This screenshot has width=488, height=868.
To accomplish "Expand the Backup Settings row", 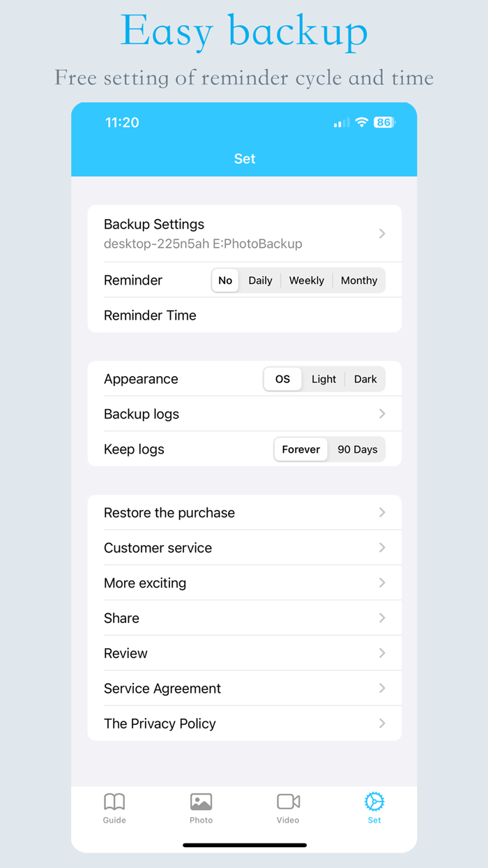I will (x=244, y=233).
